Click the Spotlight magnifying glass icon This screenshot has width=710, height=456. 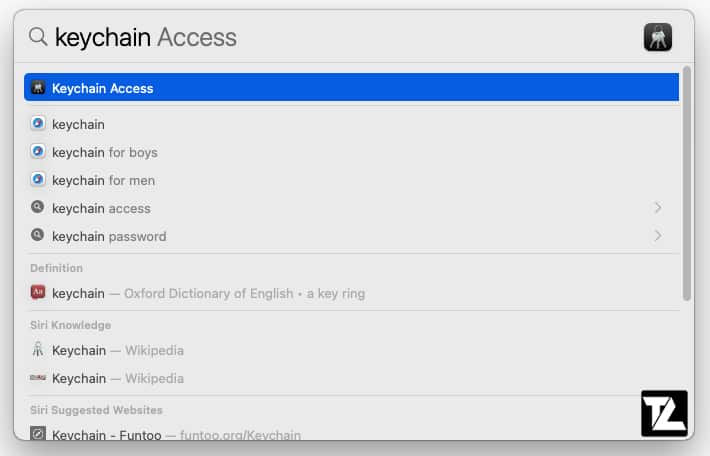point(38,37)
